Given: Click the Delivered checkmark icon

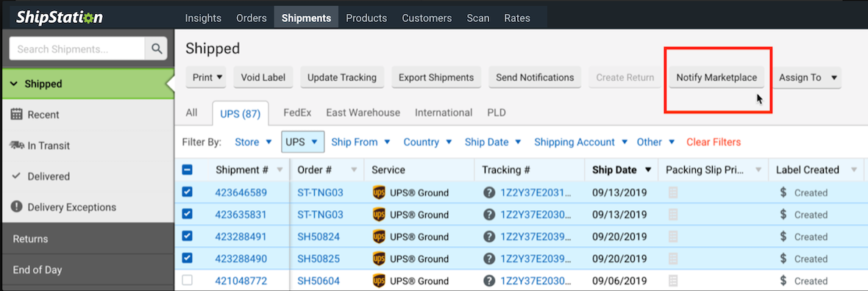Looking at the screenshot, I should 17,176.
